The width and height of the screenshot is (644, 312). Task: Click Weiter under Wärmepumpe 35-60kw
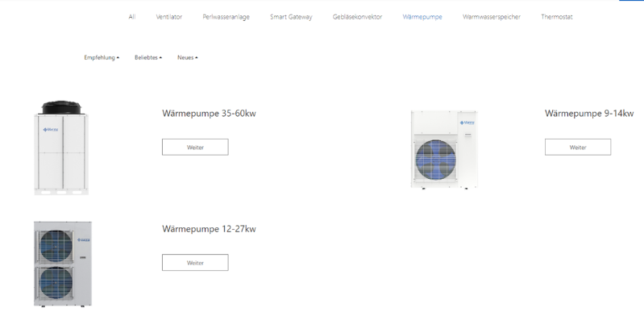pyautogui.click(x=195, y=148)
